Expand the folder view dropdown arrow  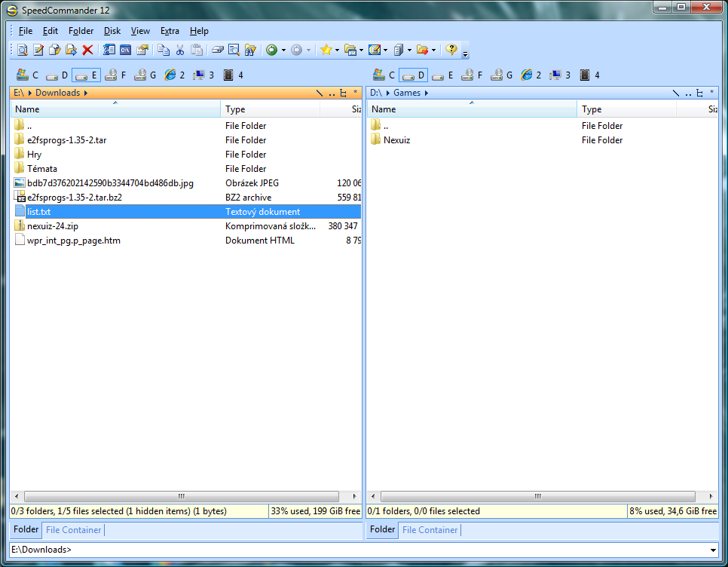tap(361, 51)
